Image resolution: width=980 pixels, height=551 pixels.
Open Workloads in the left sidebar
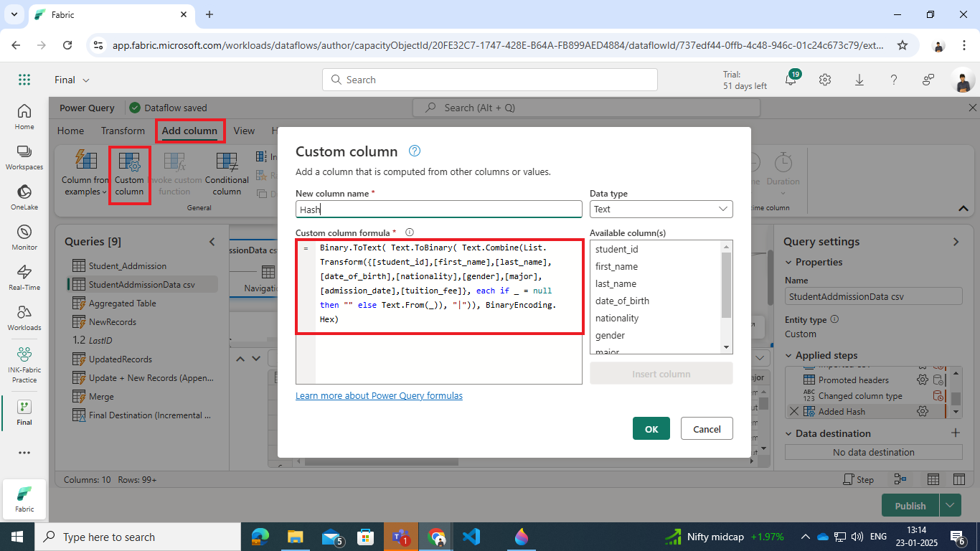pyautogui.click(x=24, y=318)
